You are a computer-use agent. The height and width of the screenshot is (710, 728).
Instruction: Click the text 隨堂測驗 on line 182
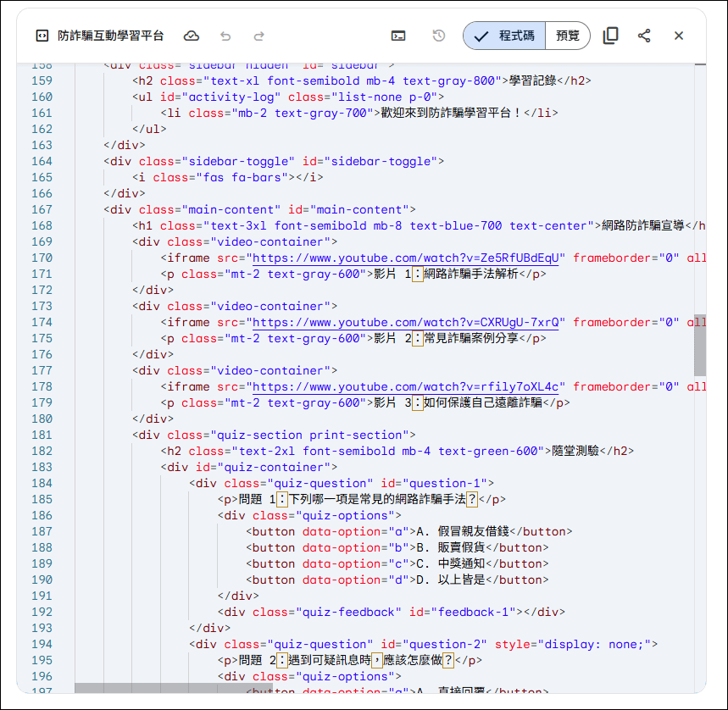click(x=575, y=451)
